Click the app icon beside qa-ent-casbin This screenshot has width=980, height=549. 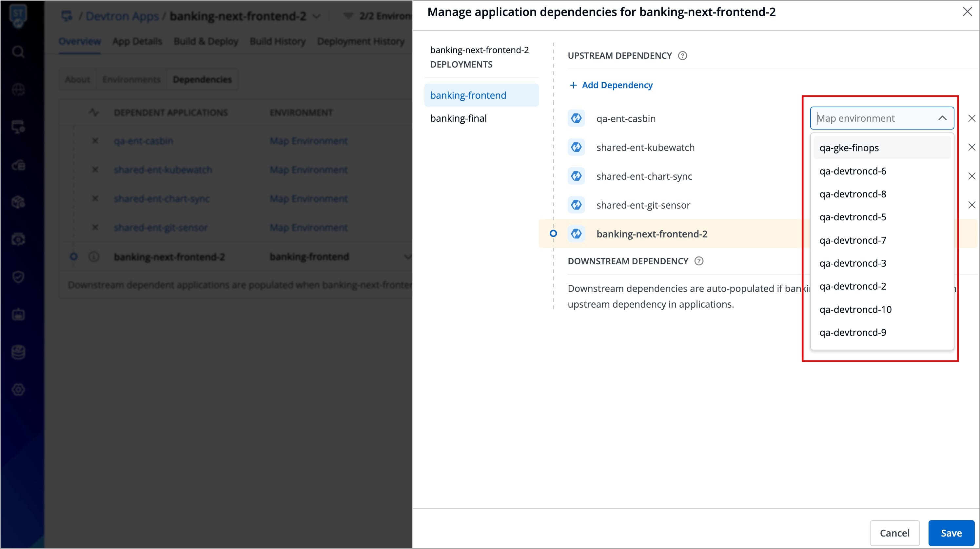tap(576, 118)
